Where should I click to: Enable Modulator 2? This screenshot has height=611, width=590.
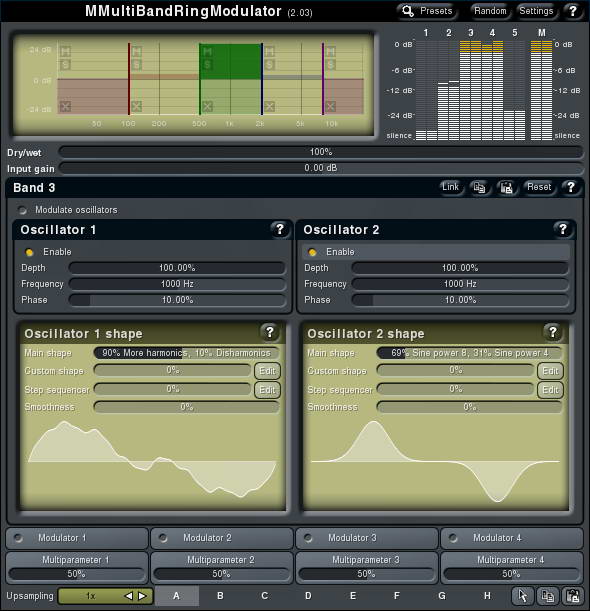(x=163, y=538)
